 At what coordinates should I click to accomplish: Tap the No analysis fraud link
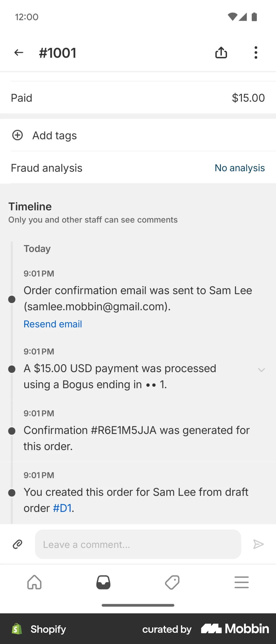click(239, 168)
